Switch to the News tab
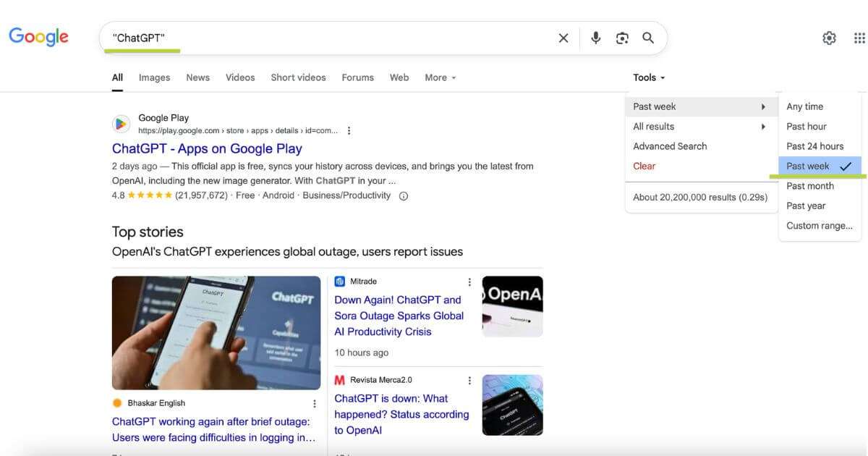 click(197, 77)
